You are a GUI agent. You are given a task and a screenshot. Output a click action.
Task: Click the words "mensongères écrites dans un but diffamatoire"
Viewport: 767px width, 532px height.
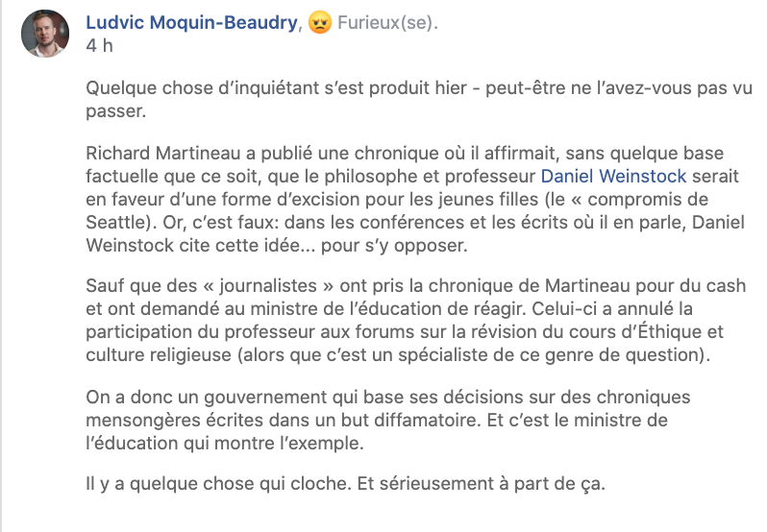pos(282,421)
